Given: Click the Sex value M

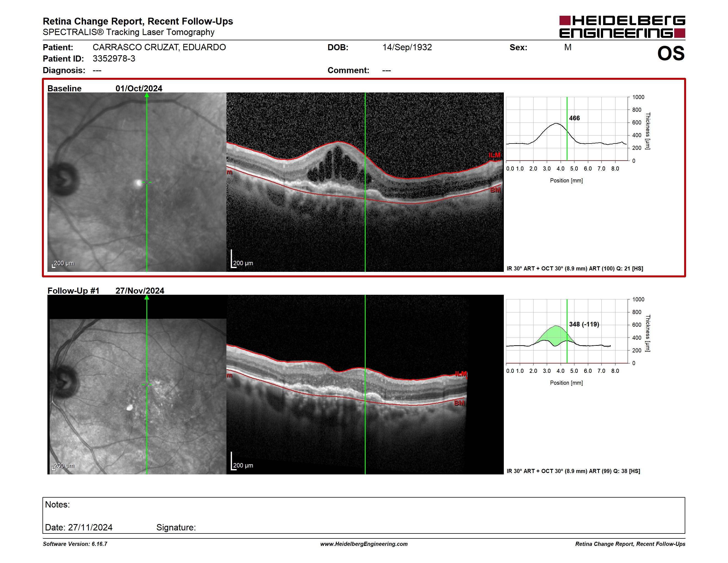Looking at the screenshot, I should click(x=568, y=47).
